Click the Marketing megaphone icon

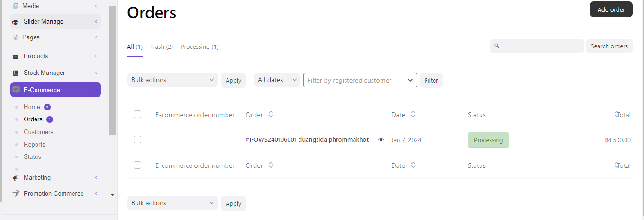pyautogui.click(x=16, y=178)
